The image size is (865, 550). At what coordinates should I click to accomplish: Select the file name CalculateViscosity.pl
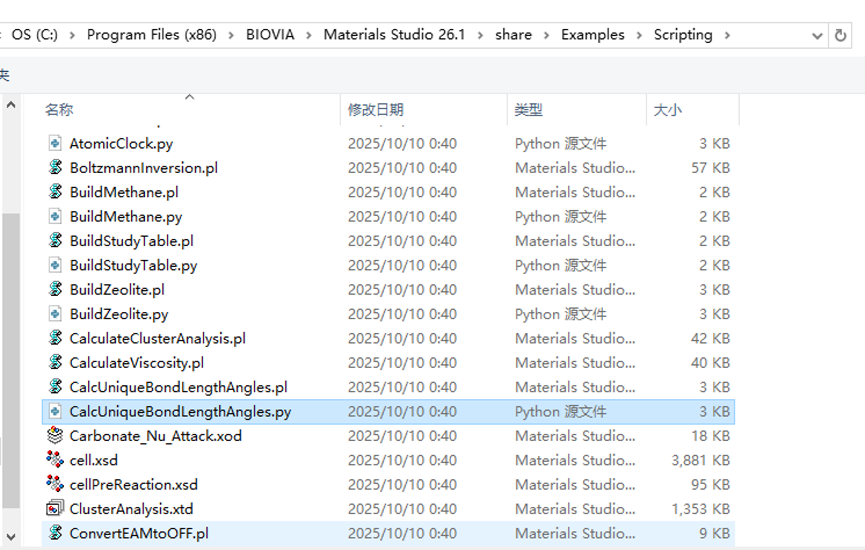(x=137, y=362)
